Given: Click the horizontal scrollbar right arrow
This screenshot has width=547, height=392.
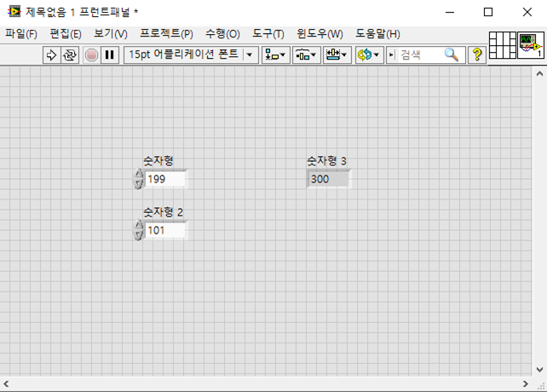Looking at the screenshot, I should coord(526,384).
